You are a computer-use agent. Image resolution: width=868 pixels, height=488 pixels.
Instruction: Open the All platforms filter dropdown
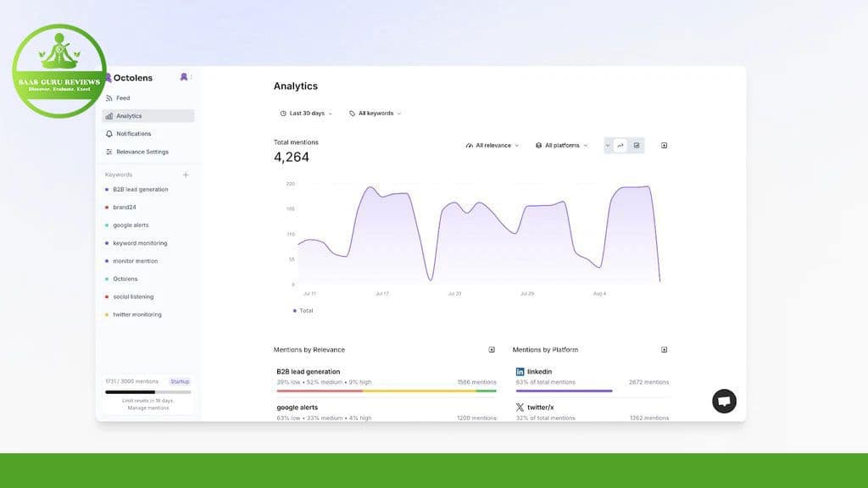pyautogui.click(x=561, y=146)
